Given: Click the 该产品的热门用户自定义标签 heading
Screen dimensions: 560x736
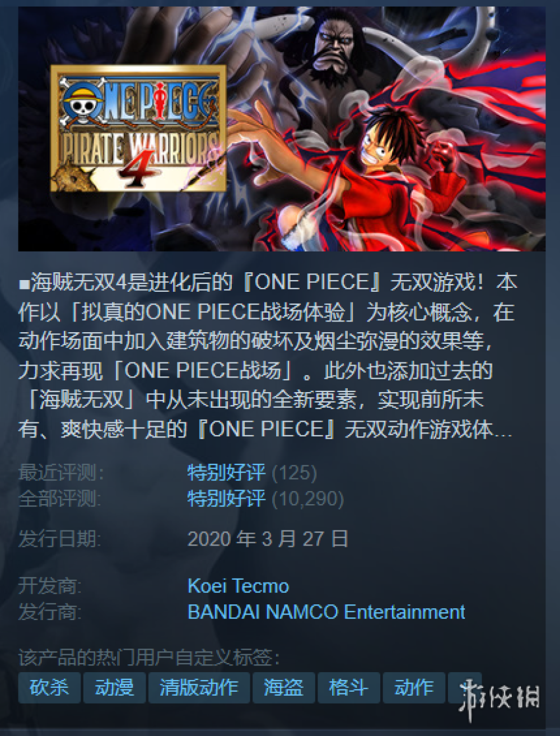Looking at the screenshot, I should click(x=149, y=657).
